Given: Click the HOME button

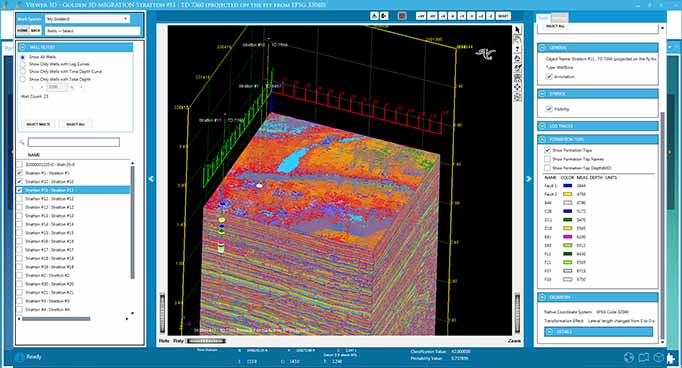Looking at the screenshot, I should 23,31.
